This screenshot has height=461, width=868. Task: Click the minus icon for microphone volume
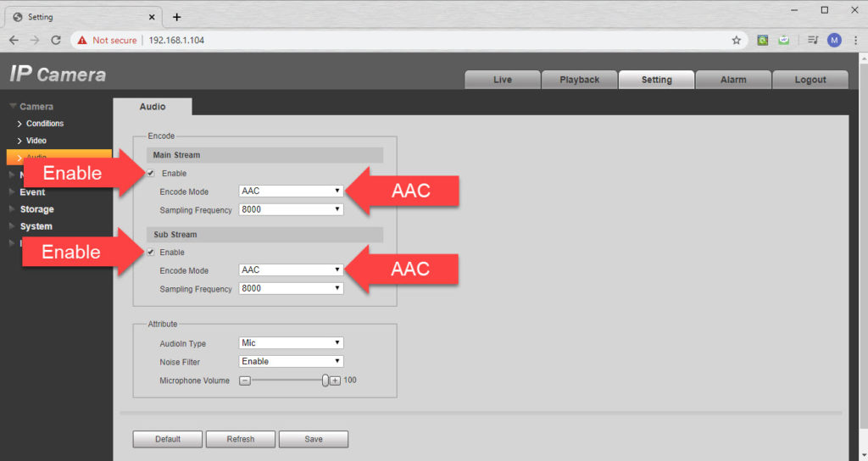click(x=245, y=380)
